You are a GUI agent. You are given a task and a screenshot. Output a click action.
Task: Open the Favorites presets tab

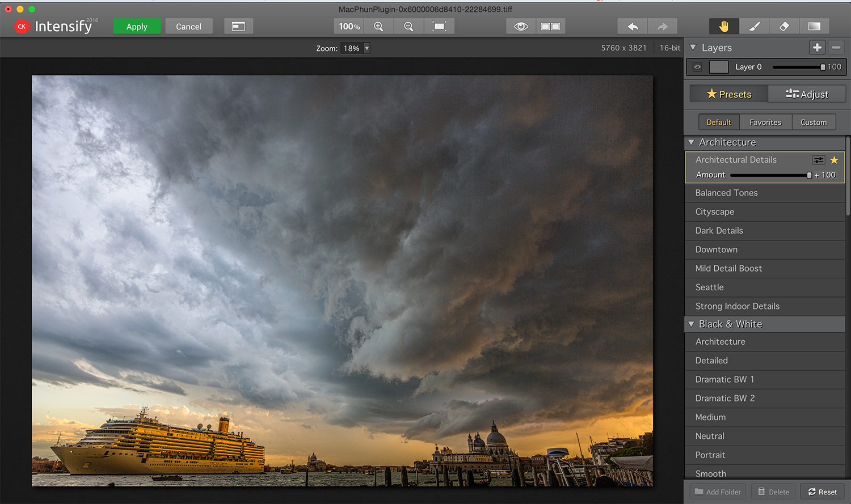765,122
